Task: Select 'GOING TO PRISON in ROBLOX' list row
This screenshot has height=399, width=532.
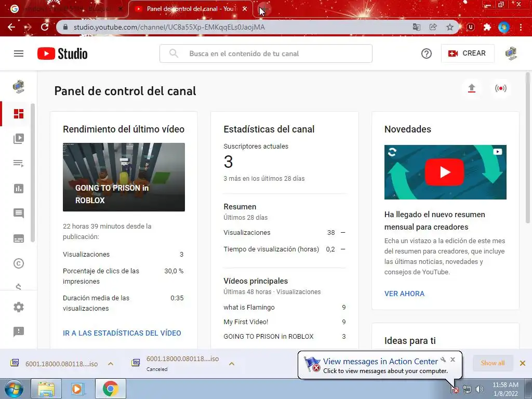Action: coord(285,337)
